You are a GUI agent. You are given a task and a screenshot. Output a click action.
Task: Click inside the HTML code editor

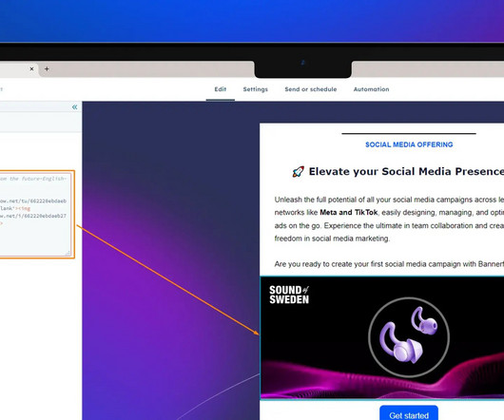click(35, 215)
